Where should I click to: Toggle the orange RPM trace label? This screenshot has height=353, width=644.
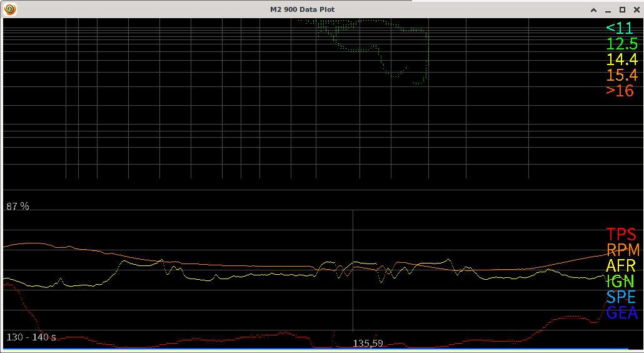click(x=623, y=250)
